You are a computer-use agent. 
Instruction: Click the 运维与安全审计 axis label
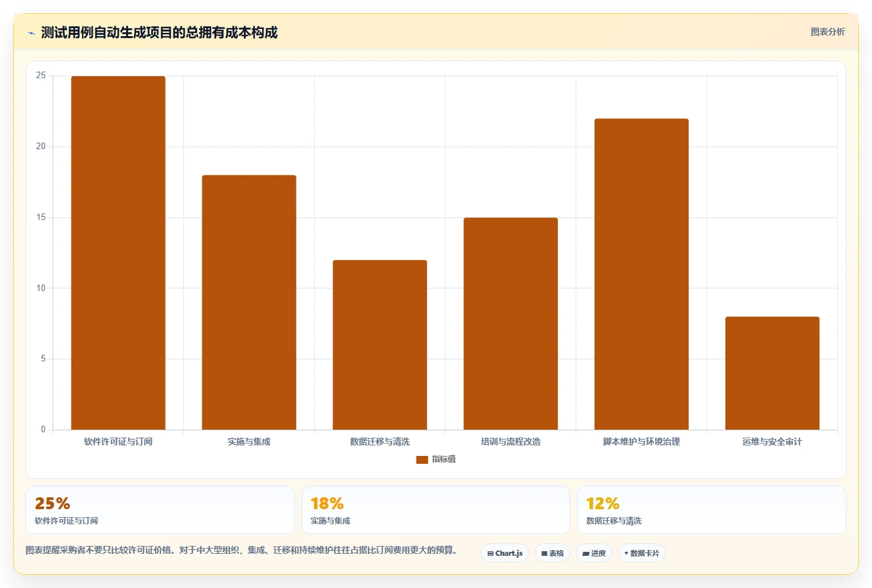click(772, 442)
